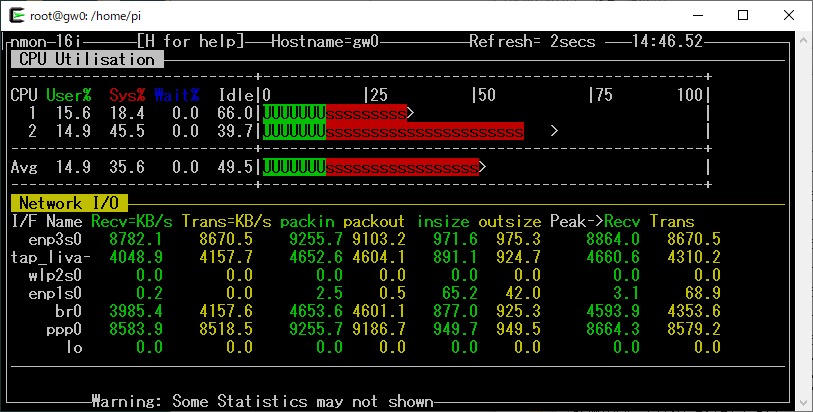Click the Wait% column header
The height and width of the screenshot is (412, 813).
pos(177,95)
